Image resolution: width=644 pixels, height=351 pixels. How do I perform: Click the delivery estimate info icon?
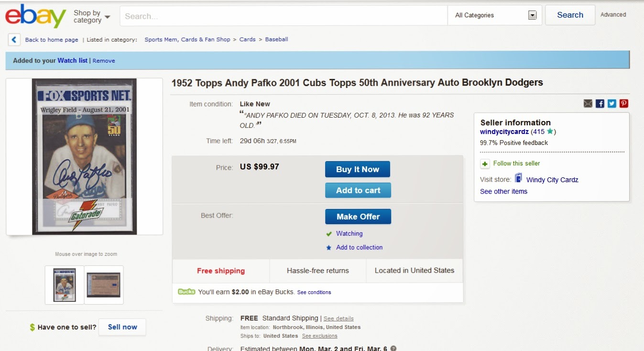(393, 349)
